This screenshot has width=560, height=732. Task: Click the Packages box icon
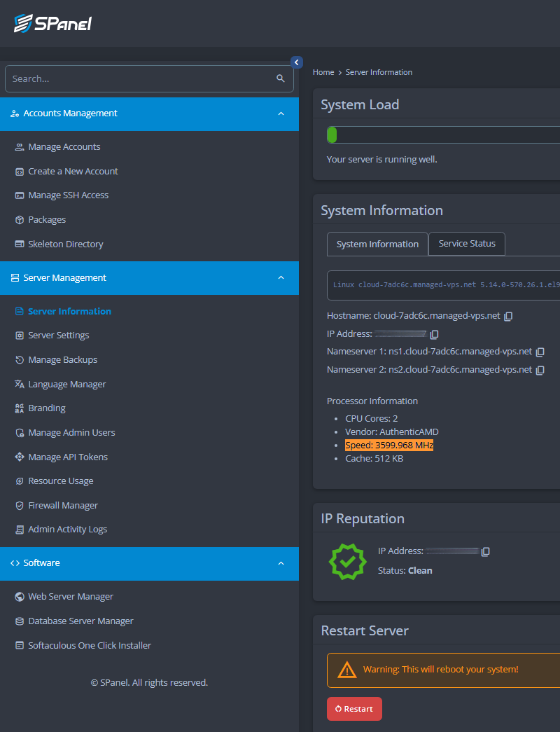(20, 220)
